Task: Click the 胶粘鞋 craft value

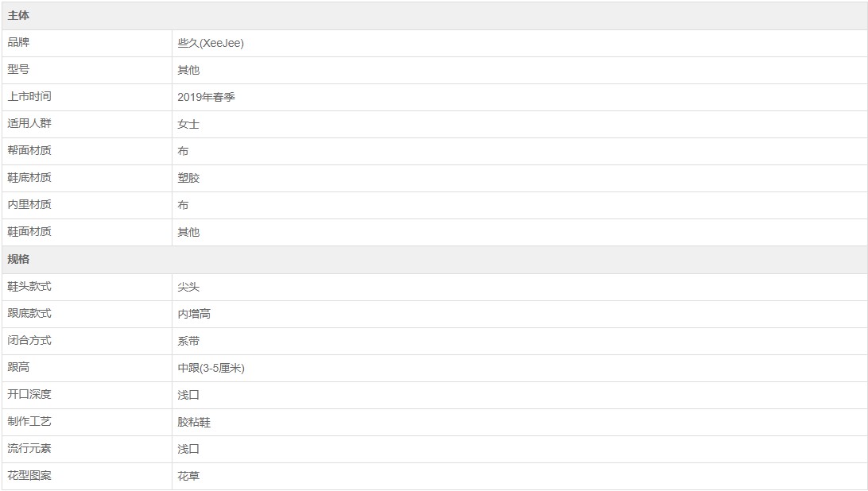Action: point(194,422)
